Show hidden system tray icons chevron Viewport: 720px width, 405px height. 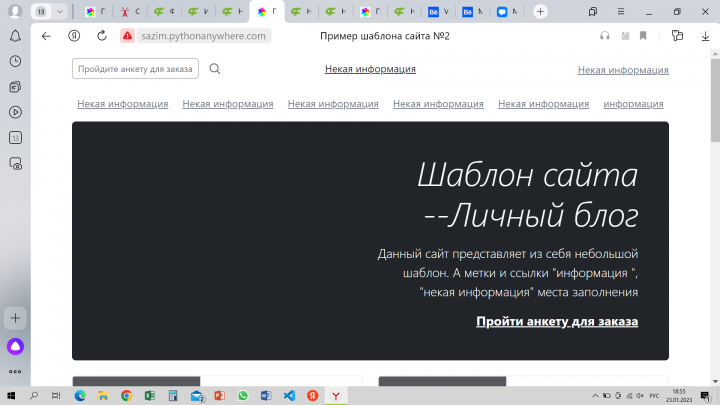[x=595, y=395]
